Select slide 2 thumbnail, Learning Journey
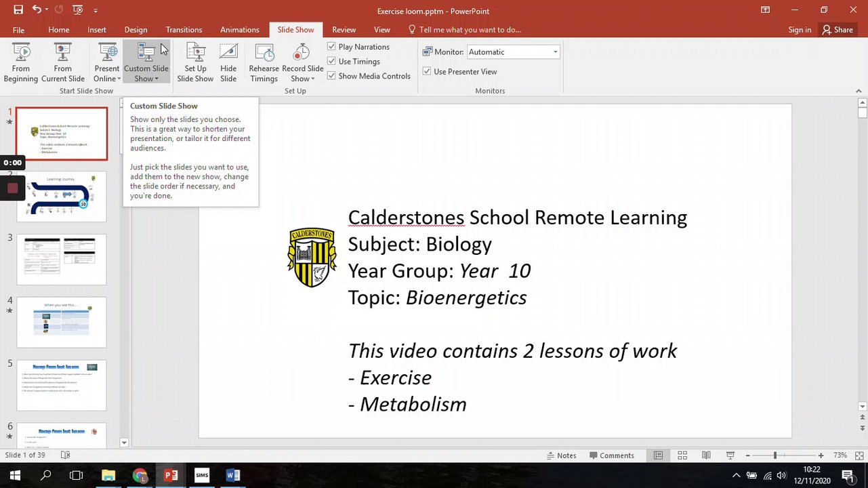868x488 pixels. pyautogui.click(x=62, y=197)
